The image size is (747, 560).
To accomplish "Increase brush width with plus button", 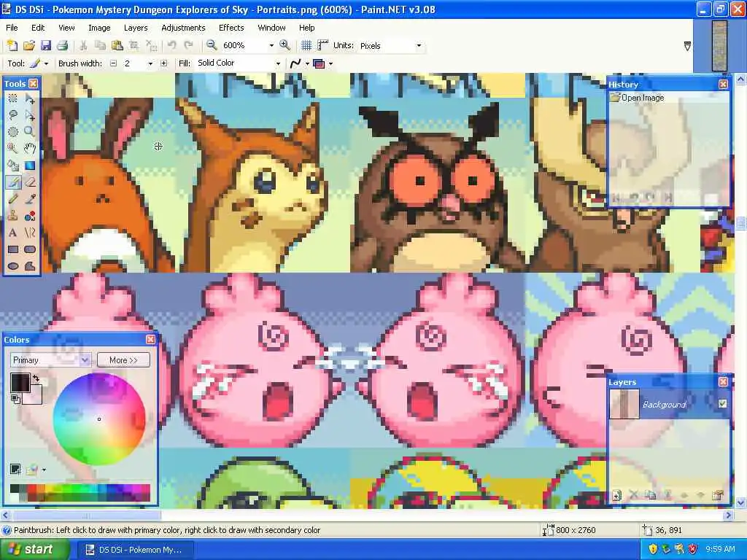I will (164, 63).
